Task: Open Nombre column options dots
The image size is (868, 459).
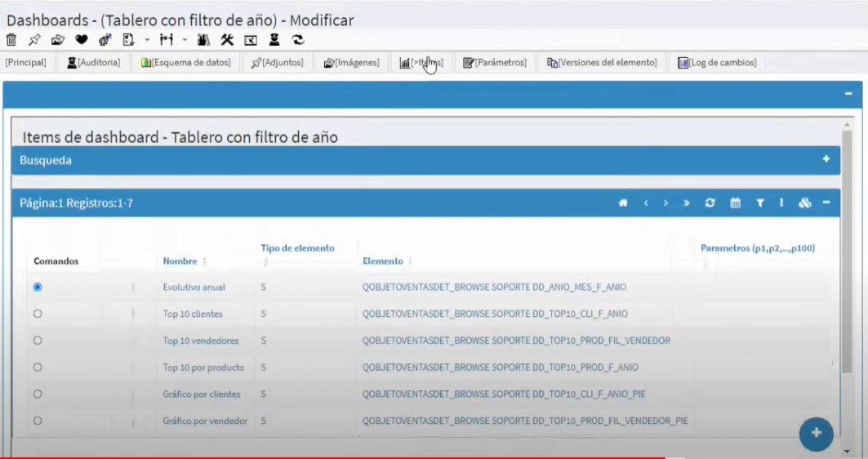Action: click(205, 261)
